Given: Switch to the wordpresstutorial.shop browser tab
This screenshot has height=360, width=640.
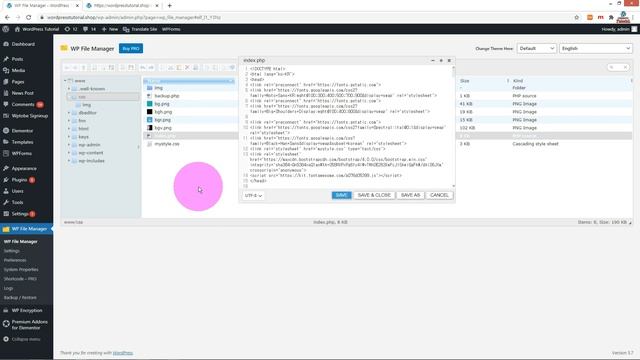Looking at the screenshot, I should pos(122,6).
